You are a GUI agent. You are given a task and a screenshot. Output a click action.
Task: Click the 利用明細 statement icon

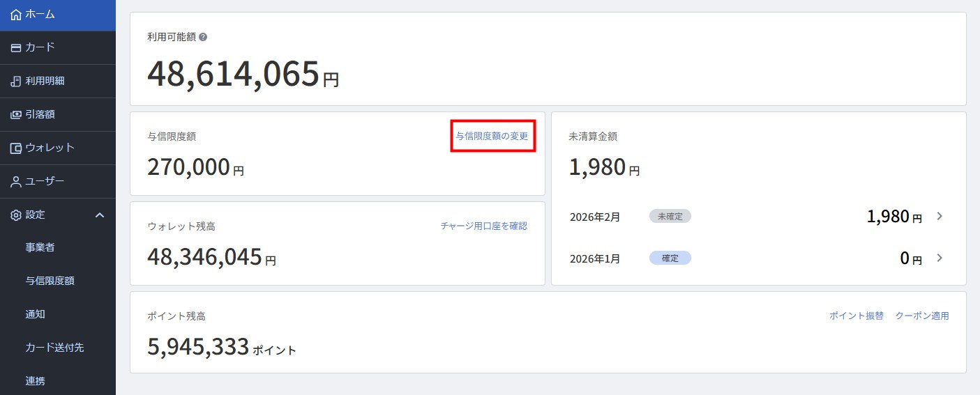click(x=16, y=82)
